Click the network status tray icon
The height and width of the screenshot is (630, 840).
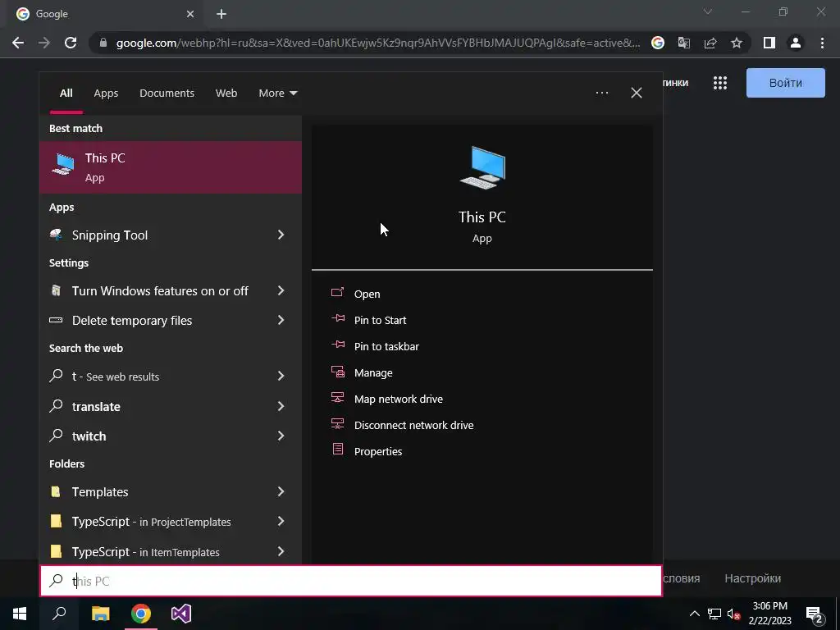[x=714, y=614]
